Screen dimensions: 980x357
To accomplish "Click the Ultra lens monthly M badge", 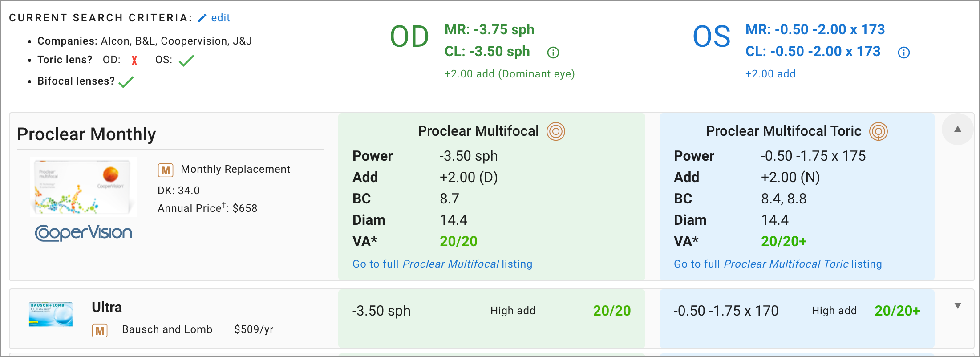I will point(100,330).
